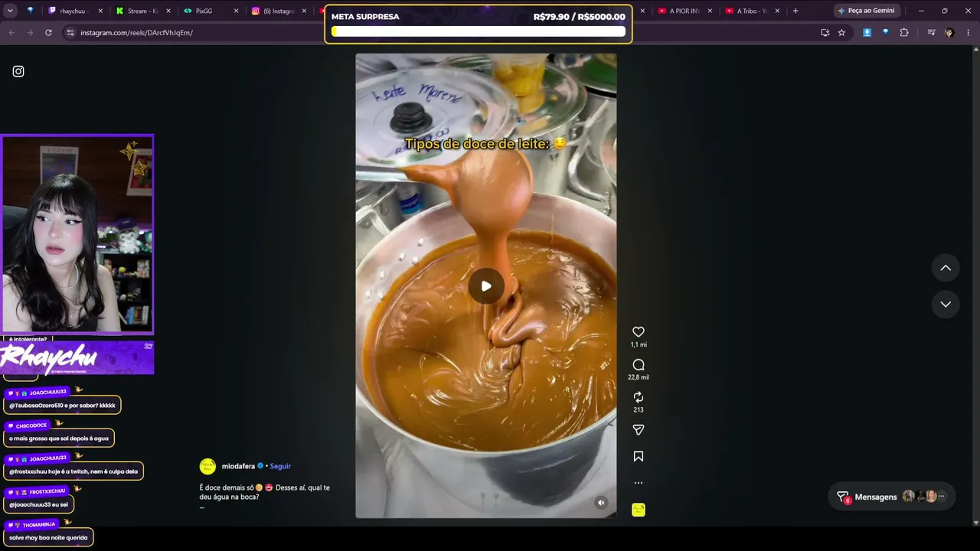Open the tab search dropdown arrow

(10, 11)
